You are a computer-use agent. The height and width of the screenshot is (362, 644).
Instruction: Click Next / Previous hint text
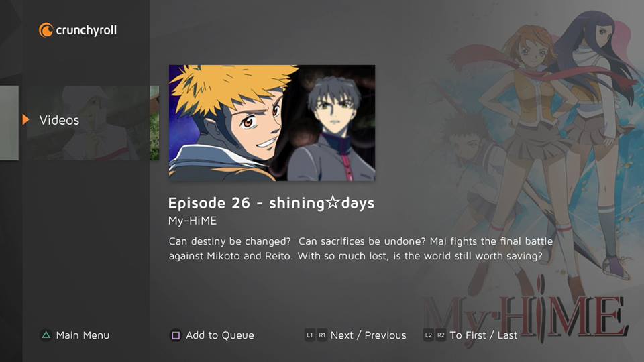[x=368, y=335]
